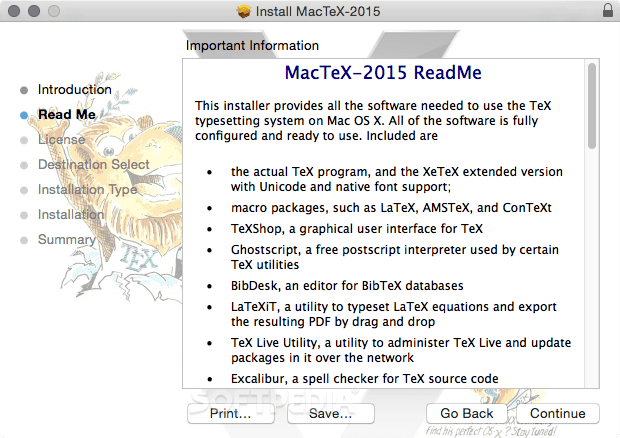Print the ReadMe text

231,413
